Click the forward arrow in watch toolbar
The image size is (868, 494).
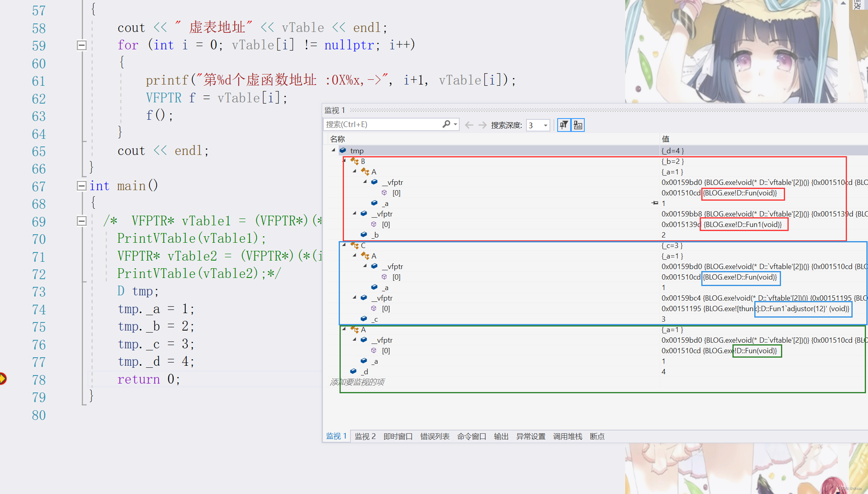(482, 125)
